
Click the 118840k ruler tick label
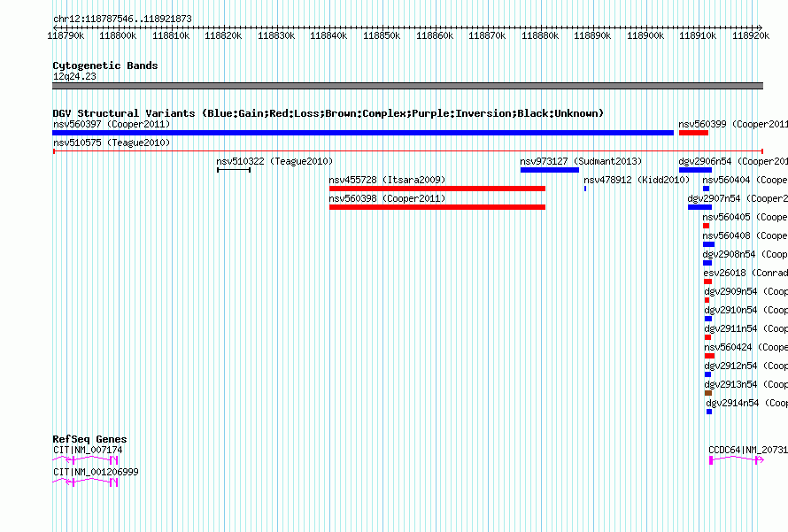pos(328,35)
